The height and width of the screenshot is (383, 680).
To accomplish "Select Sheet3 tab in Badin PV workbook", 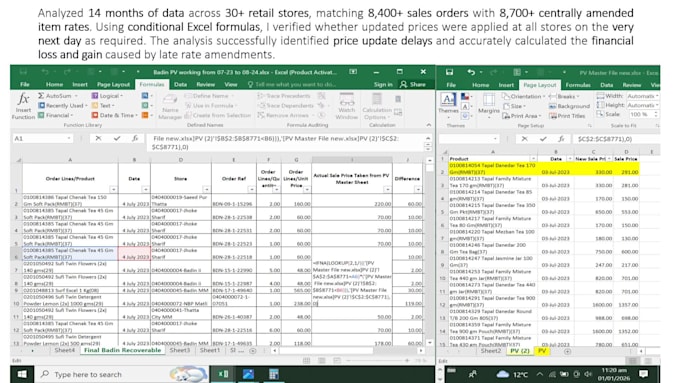I will (180, 350).
